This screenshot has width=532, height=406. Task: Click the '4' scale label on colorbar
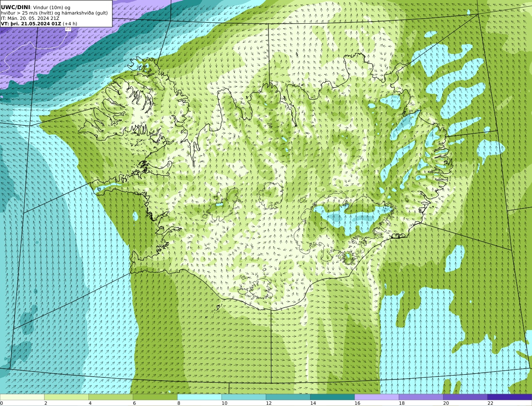(90, 403)
